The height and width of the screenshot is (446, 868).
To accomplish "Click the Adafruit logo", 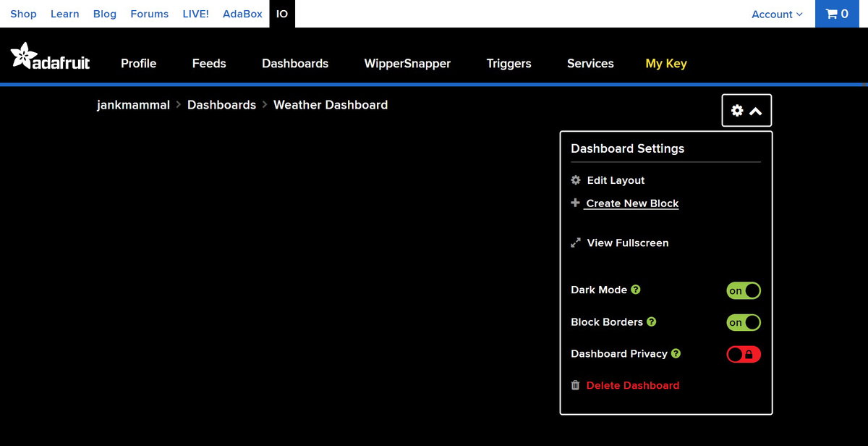I will [x=50, y=56].
